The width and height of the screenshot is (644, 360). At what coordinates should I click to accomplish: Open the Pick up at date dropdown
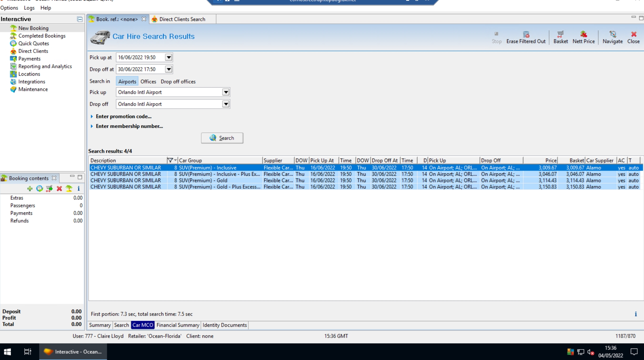click(x=168, y=57)
